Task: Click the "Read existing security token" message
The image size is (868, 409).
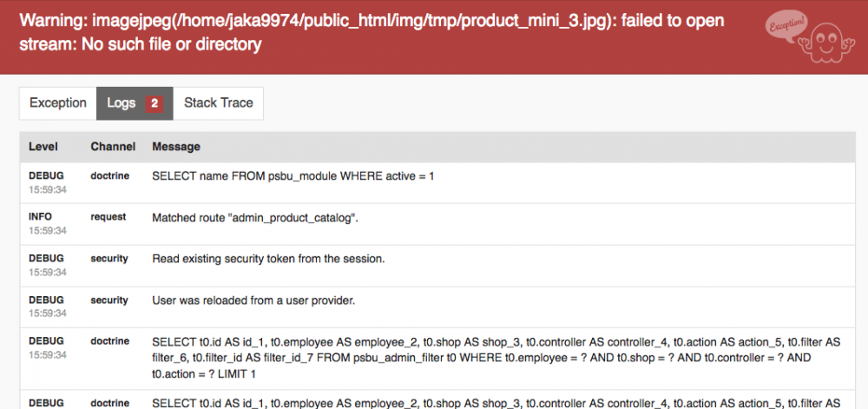Action: [268, 259]
